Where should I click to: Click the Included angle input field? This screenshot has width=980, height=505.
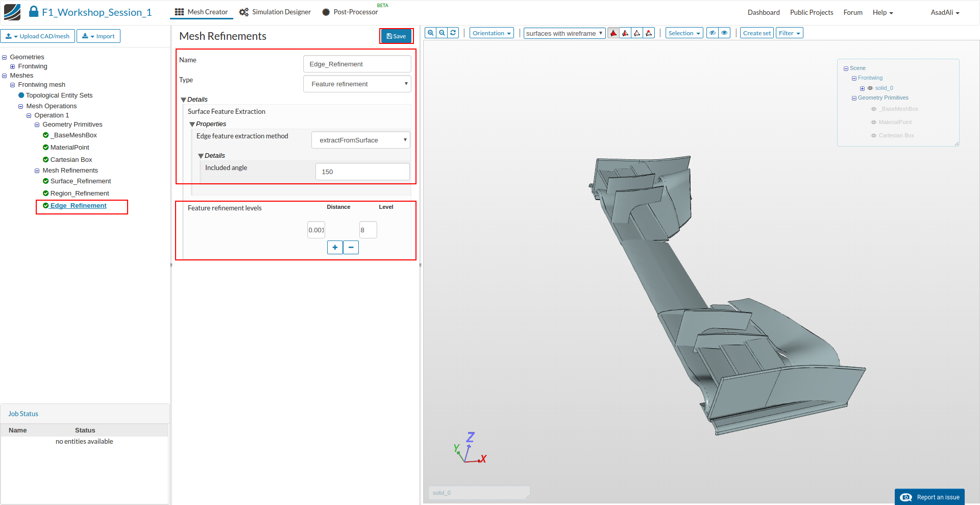click(362, 172)
